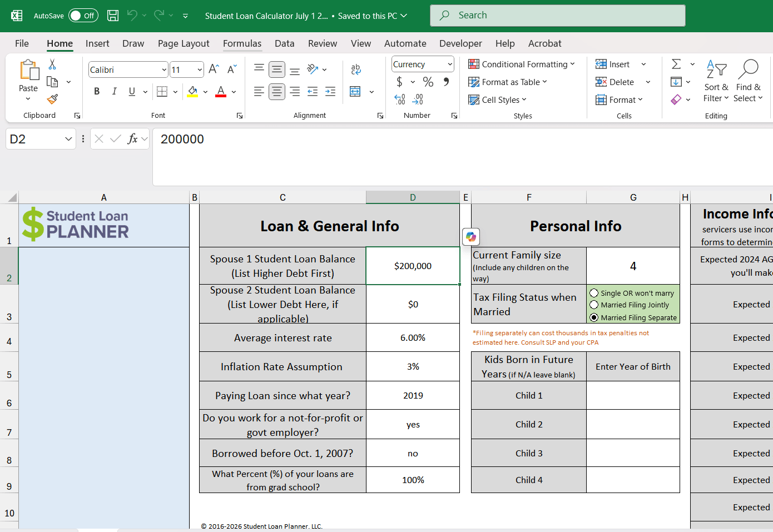Apply Comma Style format
The image size is (773, 532).
click(x=446, y=82)
